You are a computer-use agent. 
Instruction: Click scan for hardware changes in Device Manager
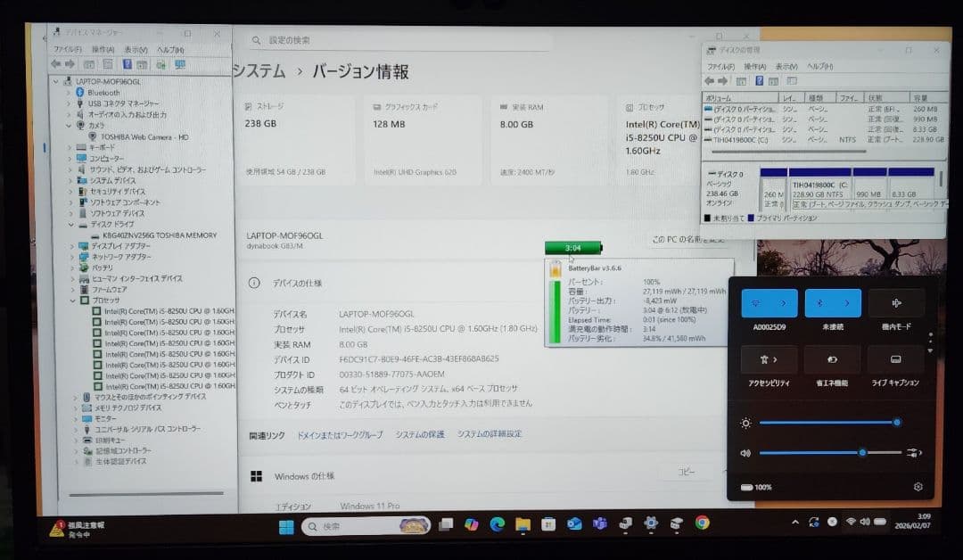tap(161, 63)
